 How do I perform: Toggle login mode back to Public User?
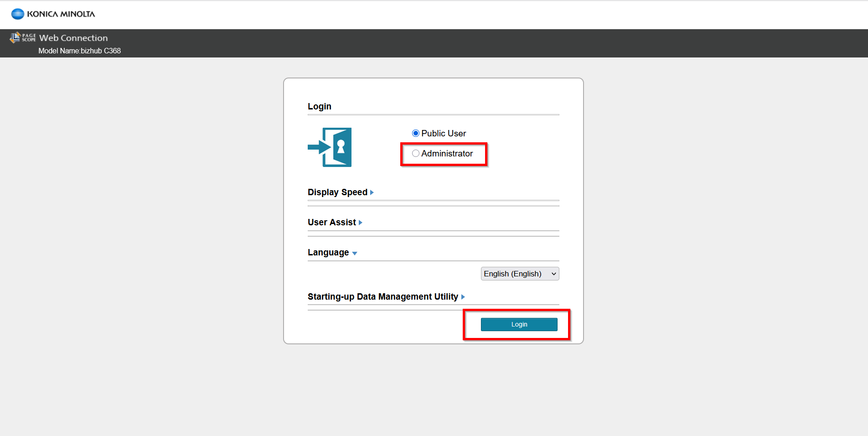415,133
